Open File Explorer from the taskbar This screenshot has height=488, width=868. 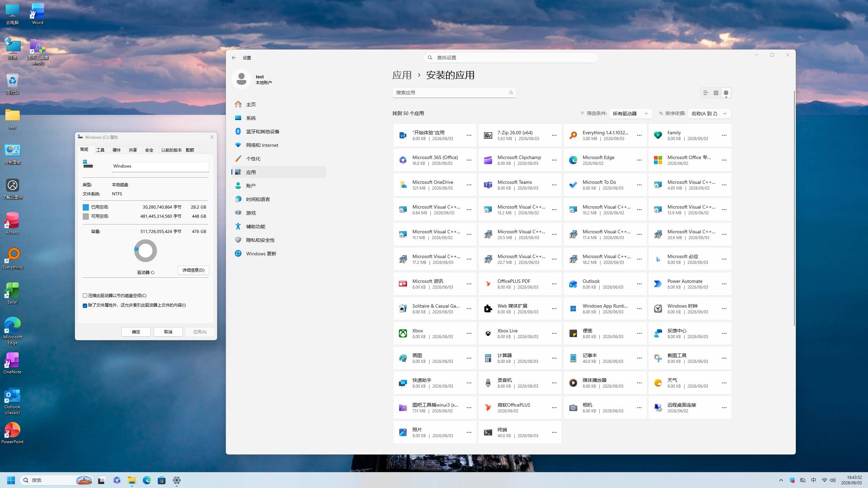(x=132, y=480)
